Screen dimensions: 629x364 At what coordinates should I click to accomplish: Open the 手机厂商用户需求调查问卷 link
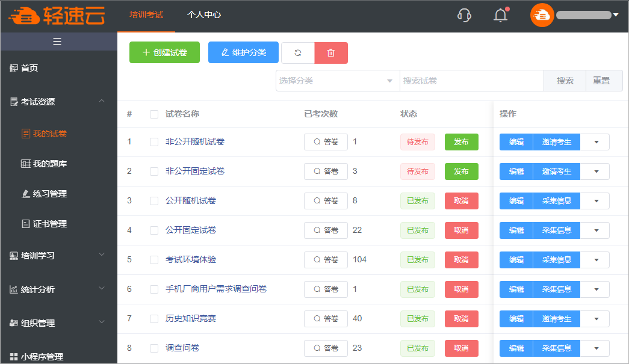(x=216, y=289)
